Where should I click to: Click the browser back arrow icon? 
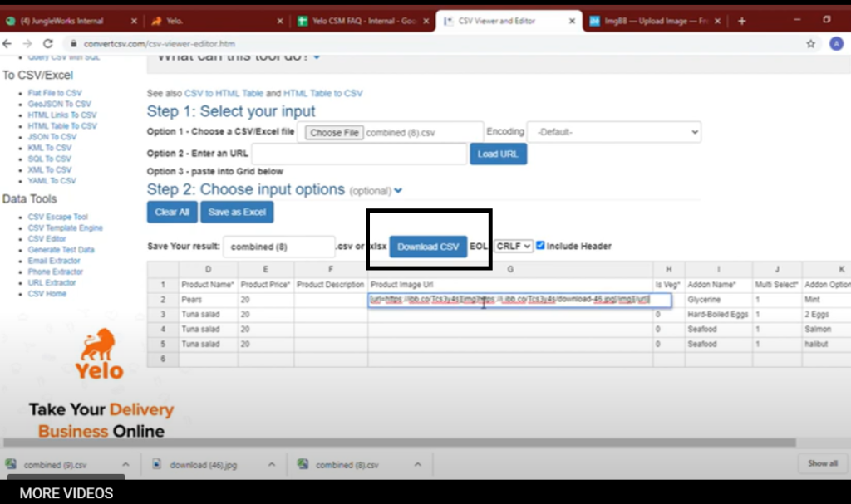[x=10, y=43]
